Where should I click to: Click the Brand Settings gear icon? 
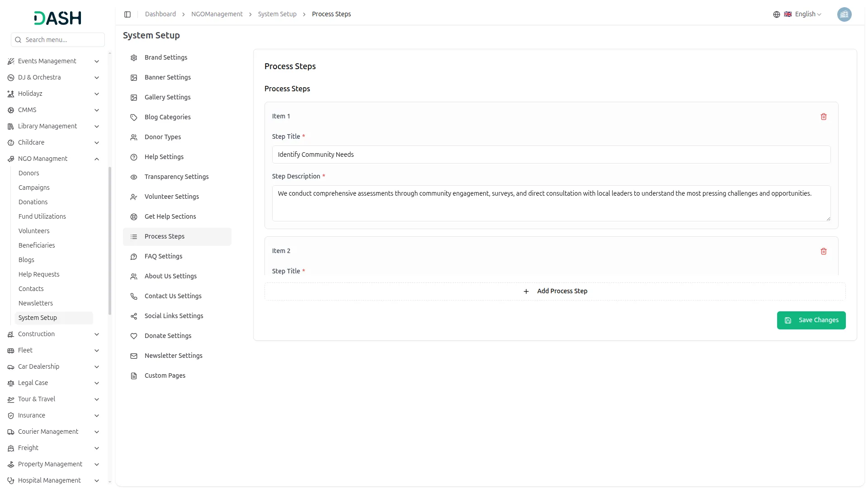[134, 58]
